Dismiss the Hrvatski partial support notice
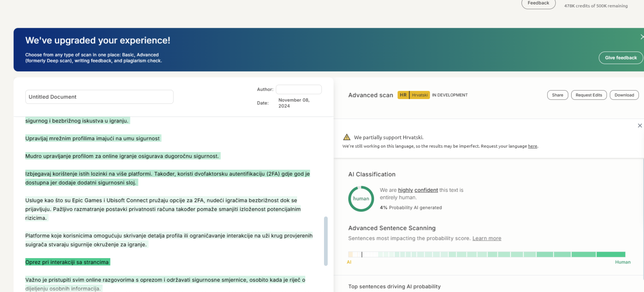The height and width of the screenshot is (292, 644). point(640,126)
